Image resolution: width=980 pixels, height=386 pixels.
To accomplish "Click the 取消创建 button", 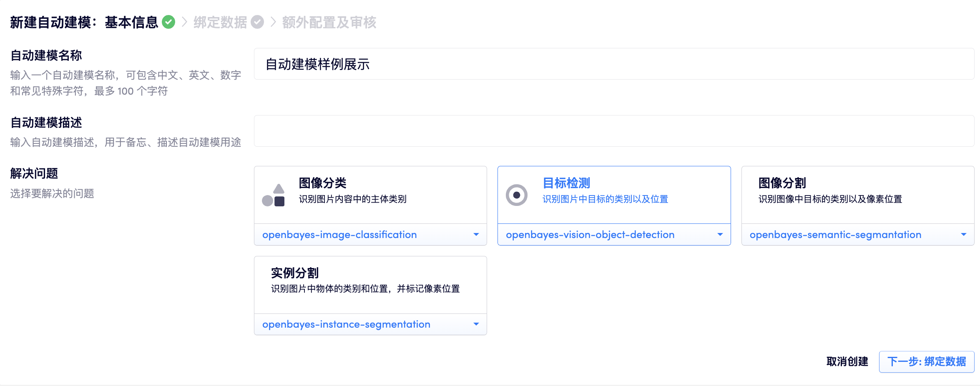I will 847,361.
